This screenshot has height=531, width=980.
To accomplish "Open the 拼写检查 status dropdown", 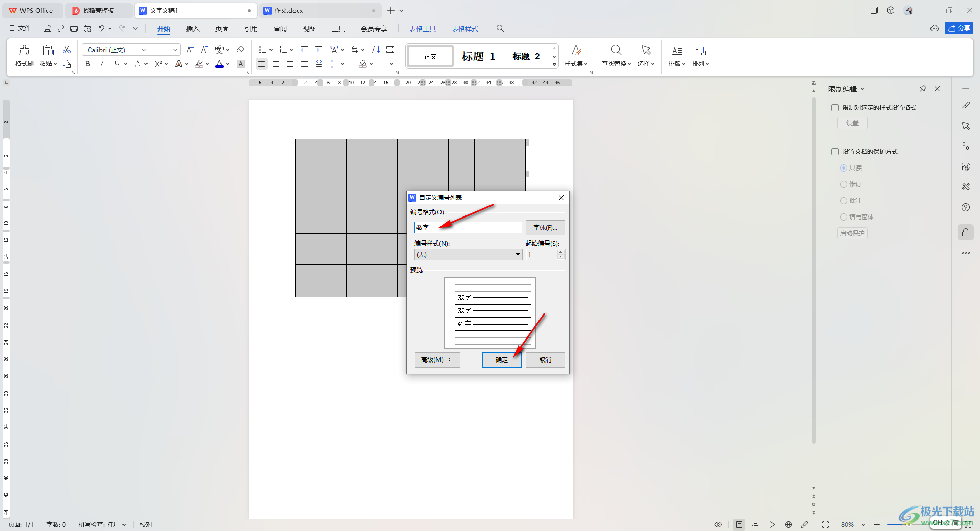I will [102, 524].
